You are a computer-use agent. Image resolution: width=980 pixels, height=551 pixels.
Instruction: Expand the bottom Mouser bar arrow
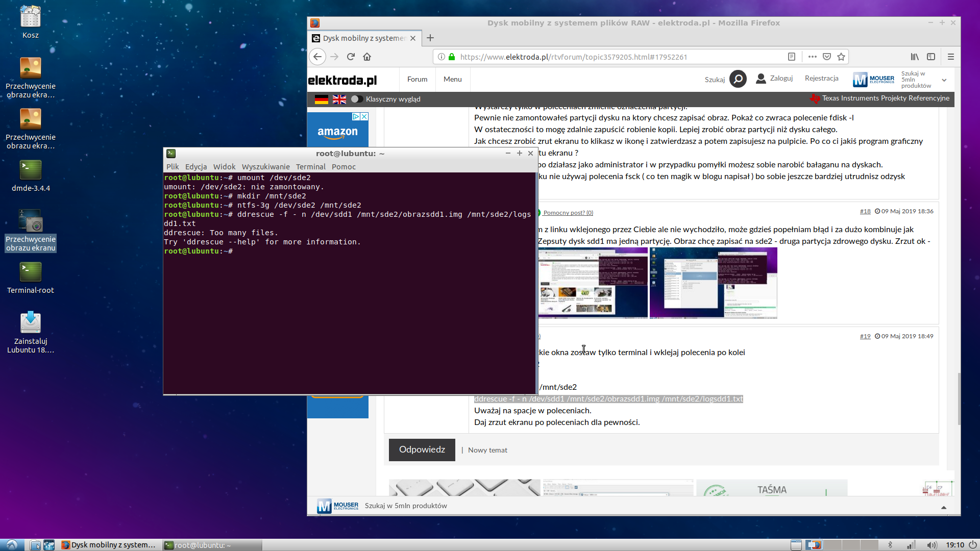click(944, 507)
